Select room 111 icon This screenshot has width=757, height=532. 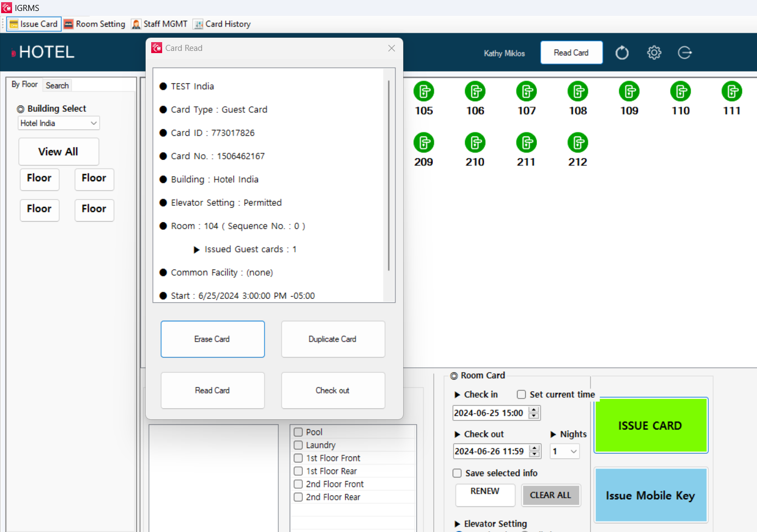click(x=732, y=91)
